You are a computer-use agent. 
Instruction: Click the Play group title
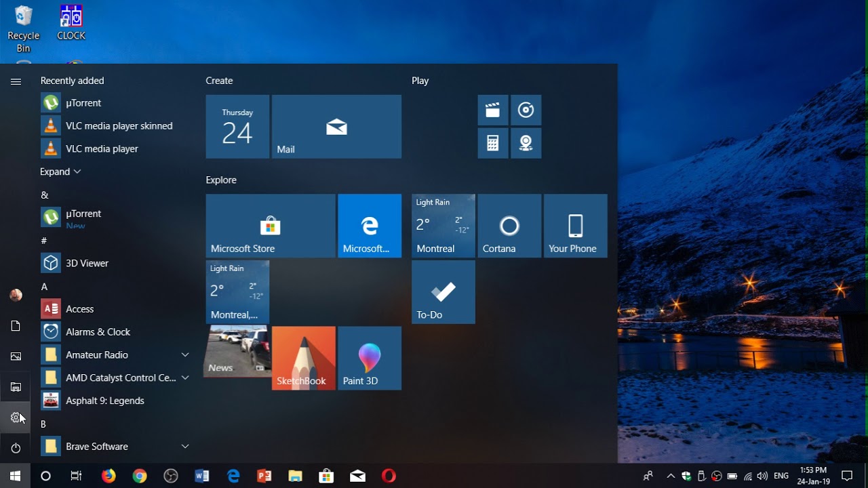coord(420,81)
